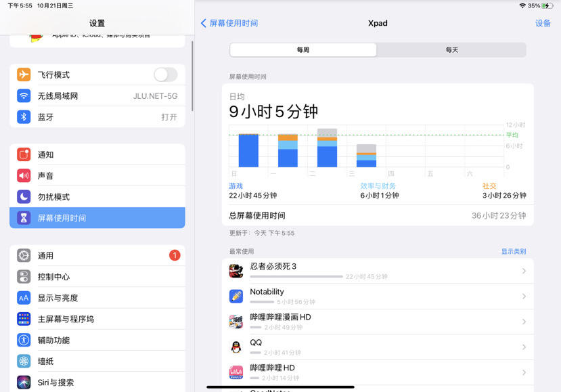
Task: Expand 哔哩哔哩漫画 HD row chevron
Action: point(524,322)
